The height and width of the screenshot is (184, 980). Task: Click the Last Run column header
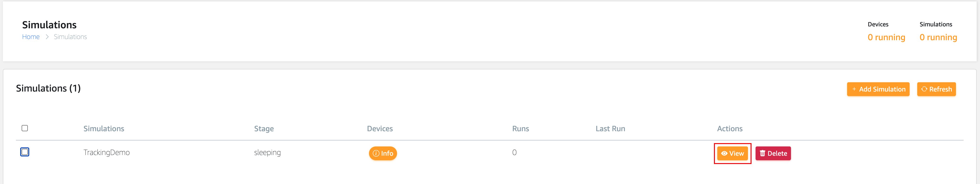coord(610,129)
